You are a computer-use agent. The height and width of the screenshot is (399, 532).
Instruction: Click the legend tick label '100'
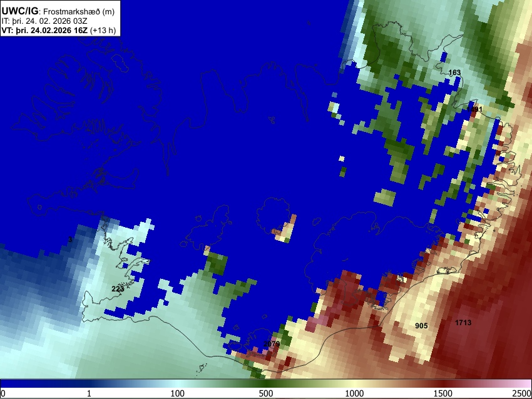point(178,393)
